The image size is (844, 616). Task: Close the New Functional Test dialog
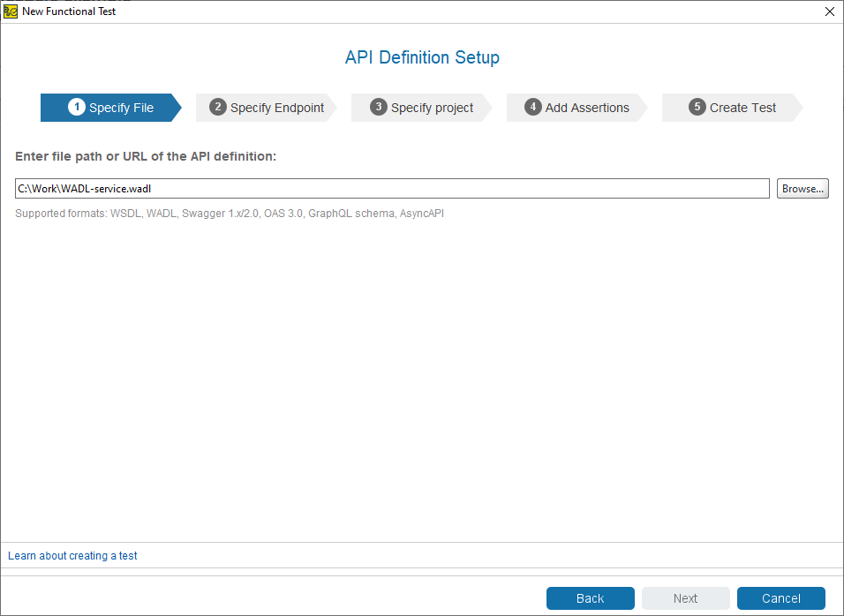click(x=830, y=11)
